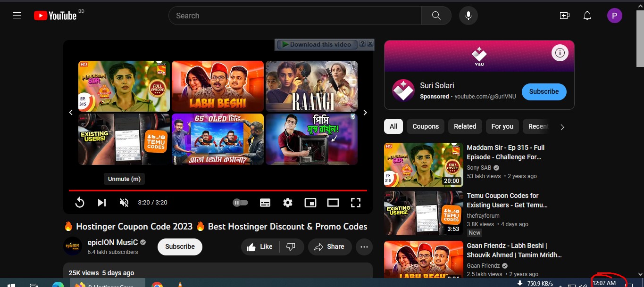The height and width of the screenshot is (287, 644).
Task: Expand more filter chips with arrow
Action: 562,127
